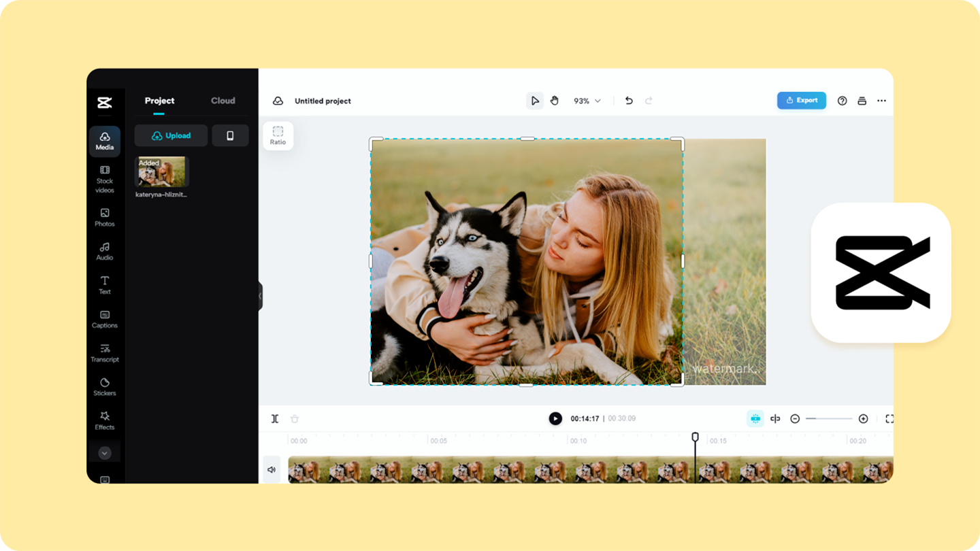Open the help question mark icon

tap(843, 101)
